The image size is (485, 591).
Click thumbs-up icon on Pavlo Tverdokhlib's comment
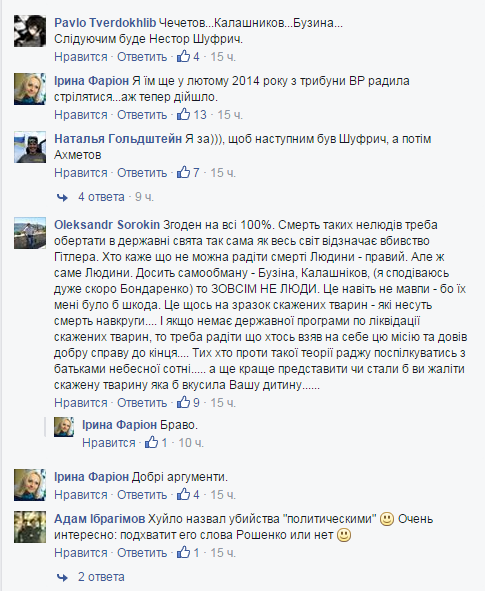(x=184, y=57)
